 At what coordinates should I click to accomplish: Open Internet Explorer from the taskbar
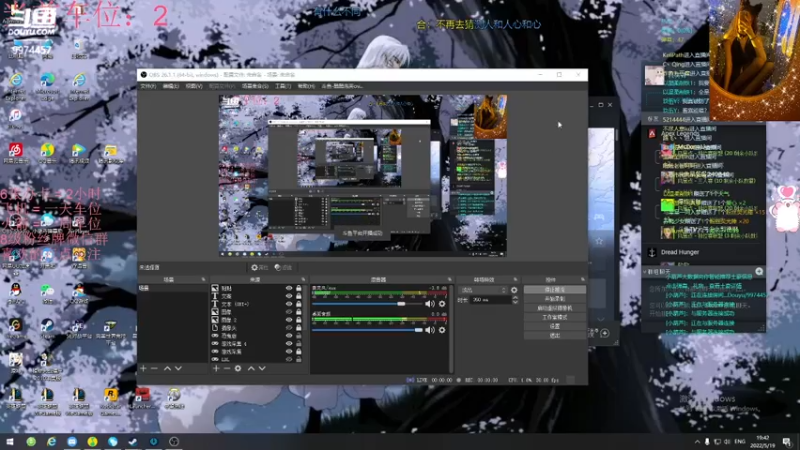52,441
